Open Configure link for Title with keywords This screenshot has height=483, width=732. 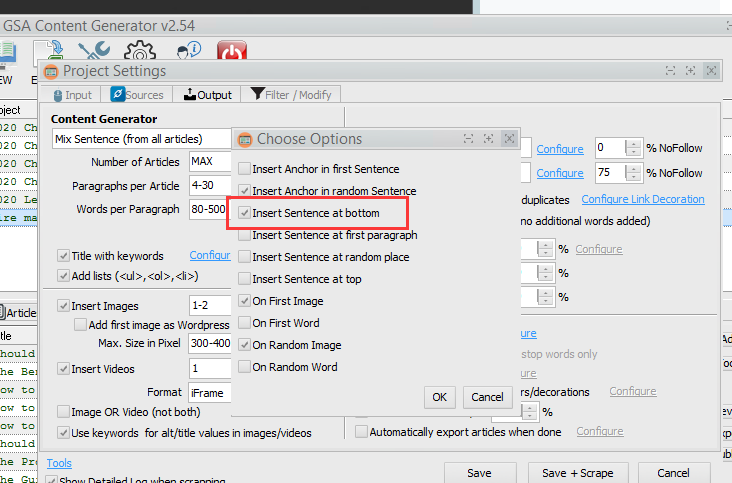210,255
